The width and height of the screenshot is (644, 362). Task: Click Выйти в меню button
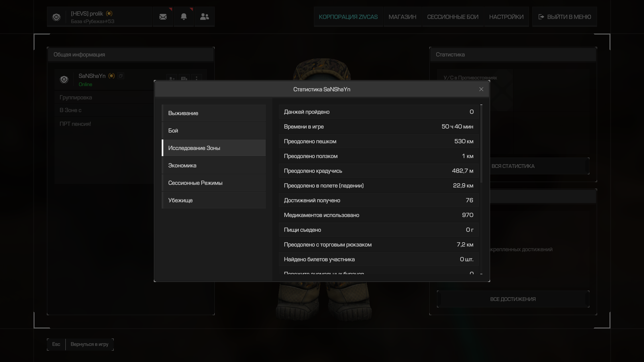565,17
